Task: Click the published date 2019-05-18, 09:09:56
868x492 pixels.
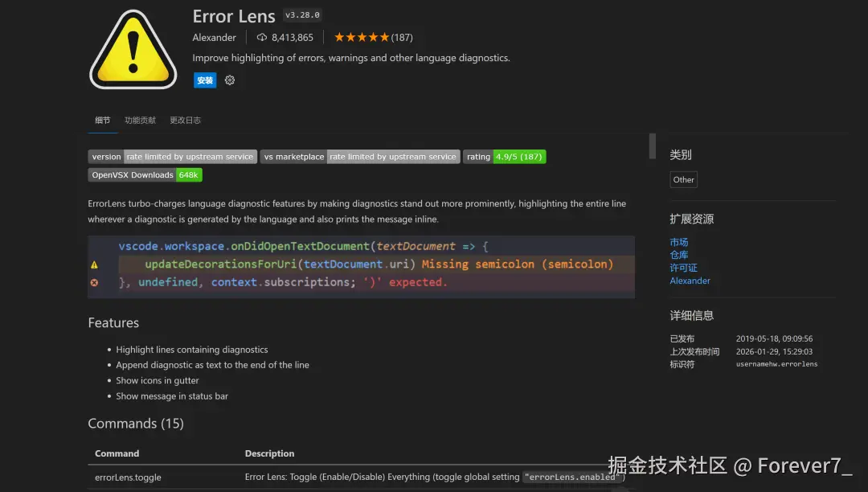Action: click(x=774, y=338)
